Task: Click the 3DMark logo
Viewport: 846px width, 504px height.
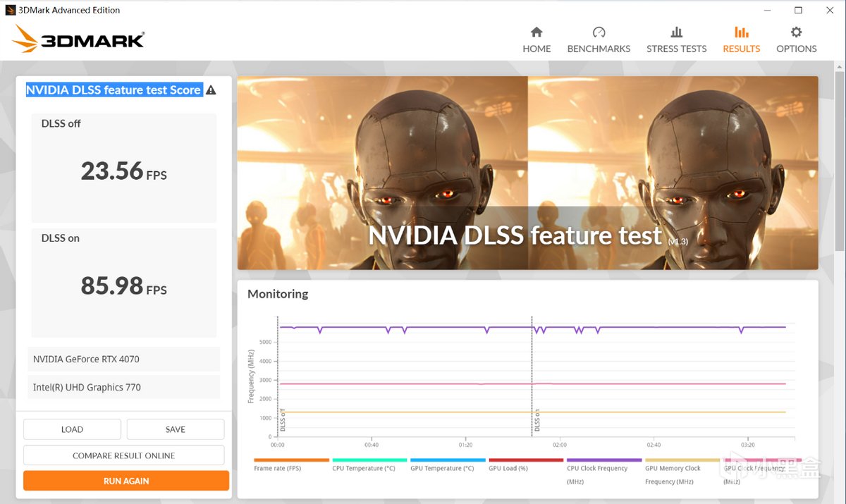Action: tap(78, 39)
